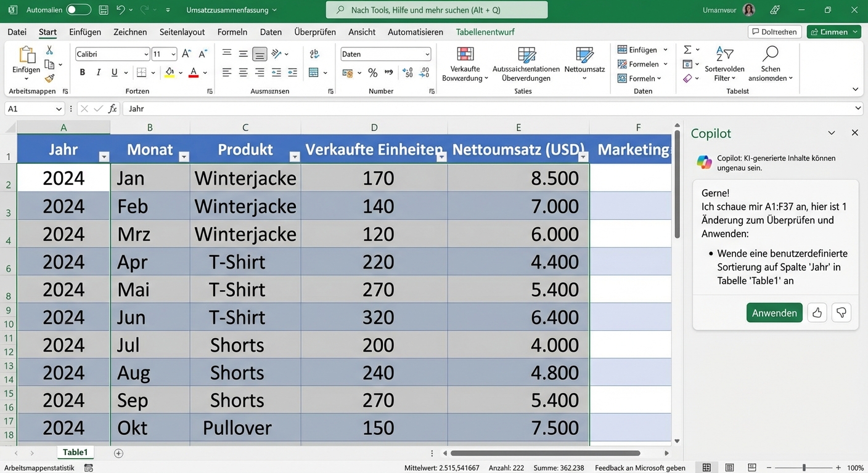Viewport: 868px width, 473px height.
Task: Apply italic formatting
Action: click(x=98, y=72)
